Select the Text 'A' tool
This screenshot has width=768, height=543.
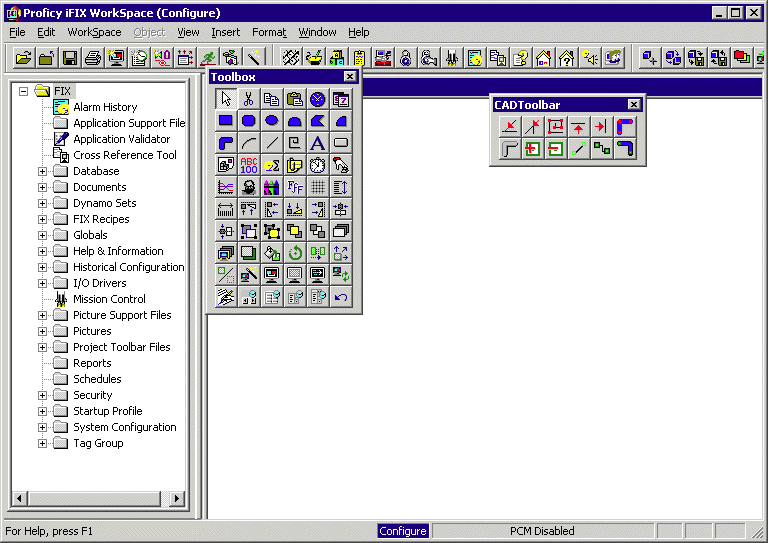tap(318, 143)
